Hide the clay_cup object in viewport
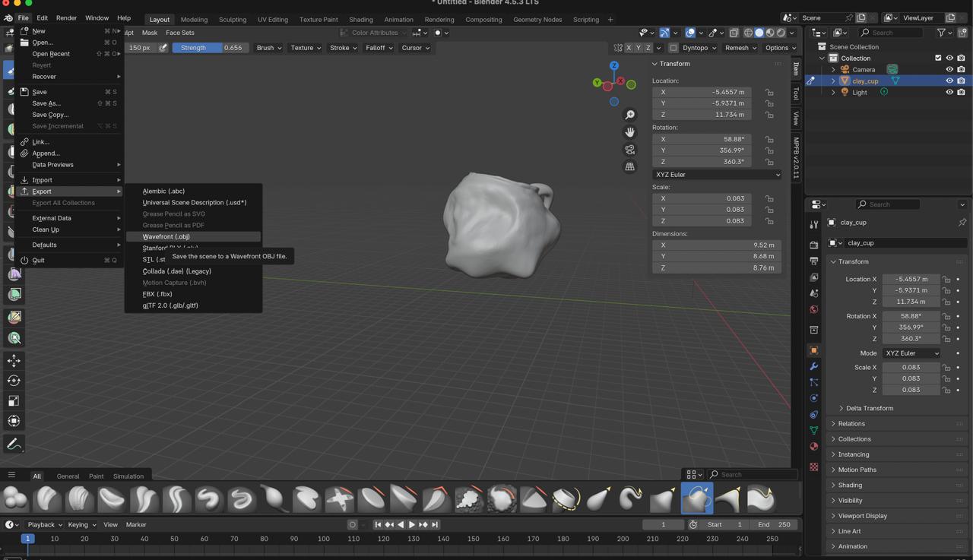The width and height of the screenshot is (973, 560). (x=949, y=81)
